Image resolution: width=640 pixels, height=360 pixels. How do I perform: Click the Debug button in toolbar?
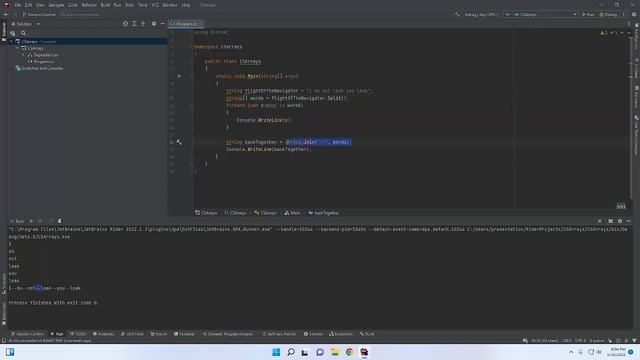click(608, 14)
